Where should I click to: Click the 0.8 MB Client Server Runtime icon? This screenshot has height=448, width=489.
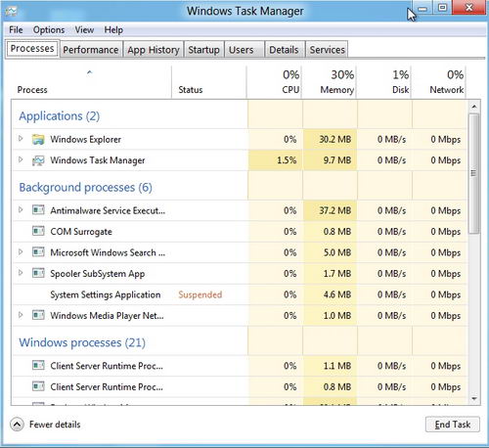(x=38, y=386)
